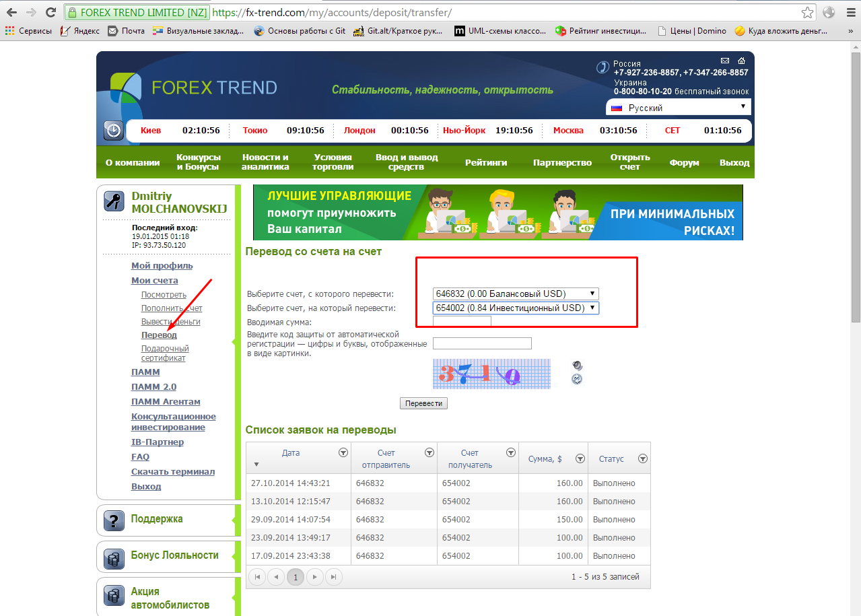Refresh the captcha image
The image size is (861, 616).
click(x=576, y=379)
